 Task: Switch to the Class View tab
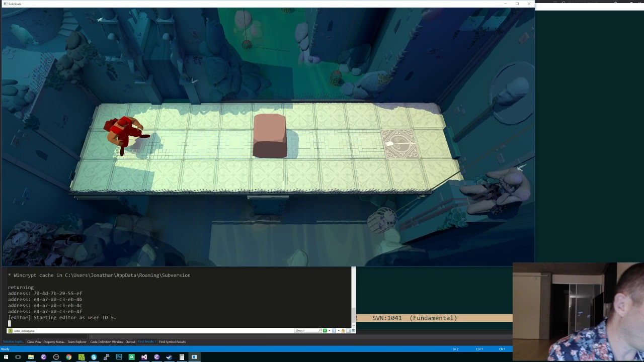click(x=34, y=342)
